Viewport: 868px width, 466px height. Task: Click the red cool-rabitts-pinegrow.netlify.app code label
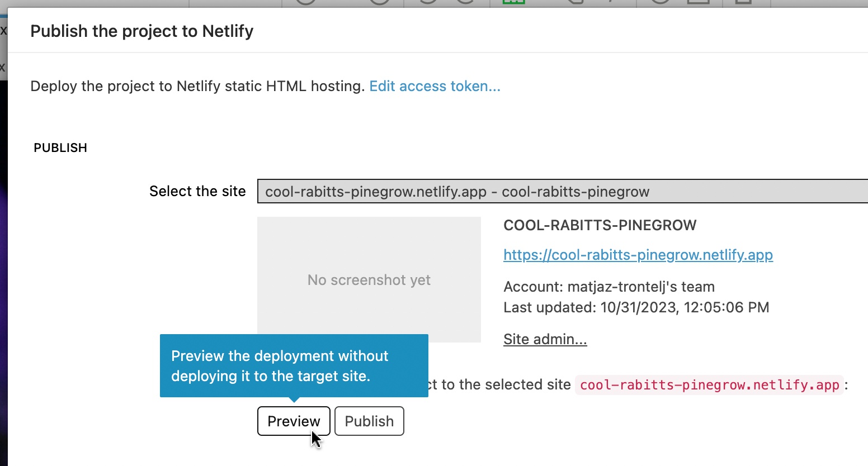tap(709, 385)
